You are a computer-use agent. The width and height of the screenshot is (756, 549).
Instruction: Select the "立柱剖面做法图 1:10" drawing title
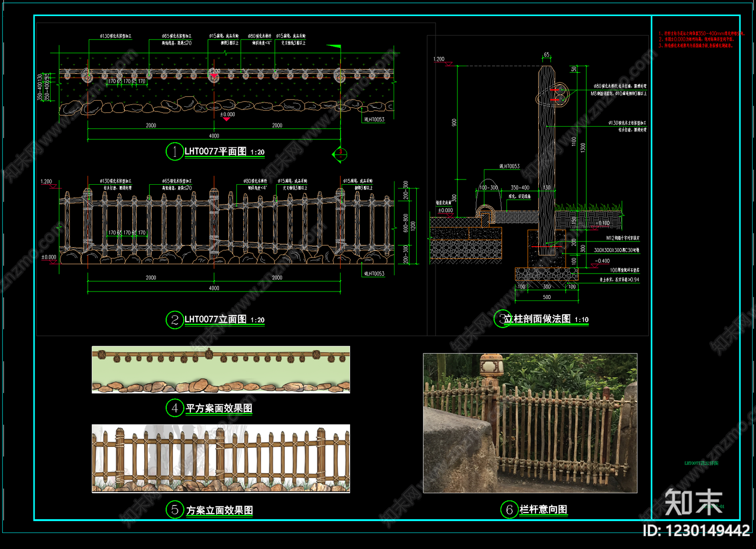coord(546,319)
